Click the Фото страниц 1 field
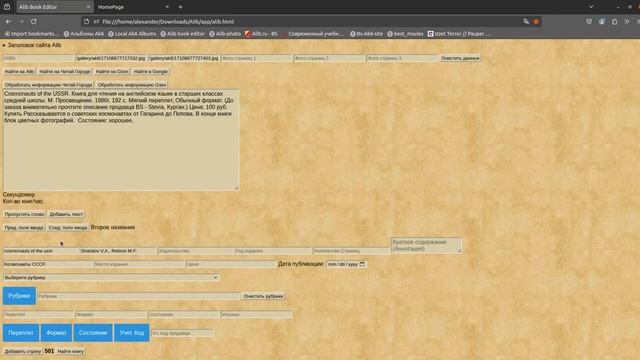Screen dimensions: 640x360 click(256, 58)
